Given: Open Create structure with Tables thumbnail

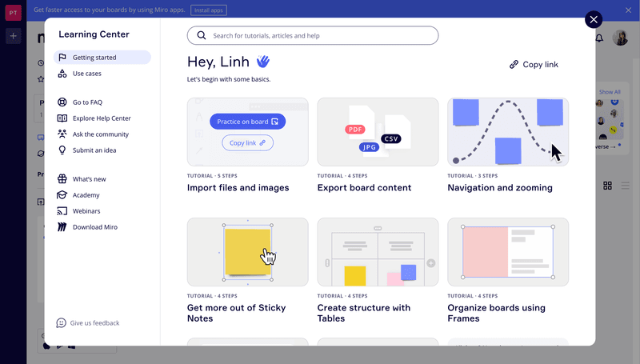Looking at the screenshot, I should click(x=378, y=252).
